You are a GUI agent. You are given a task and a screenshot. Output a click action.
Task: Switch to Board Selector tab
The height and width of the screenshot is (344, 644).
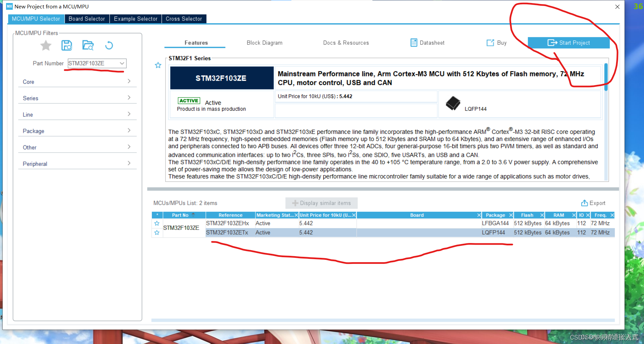[87, 19]
